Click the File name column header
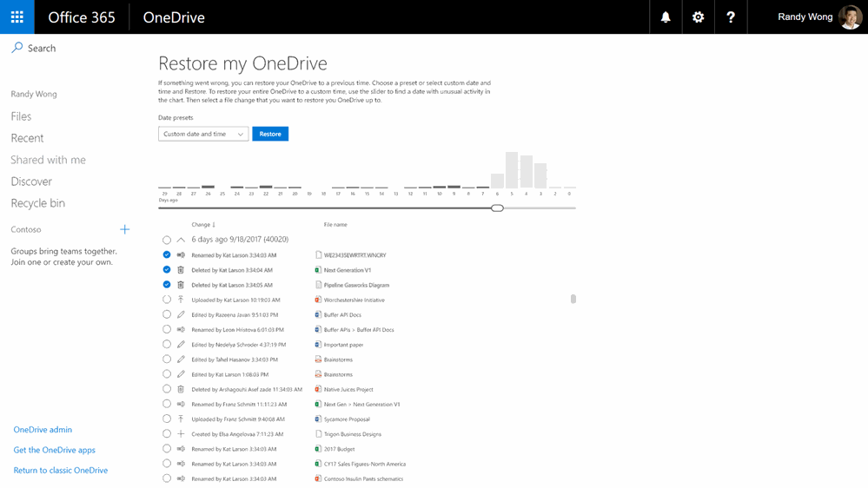 coord(335,225)
